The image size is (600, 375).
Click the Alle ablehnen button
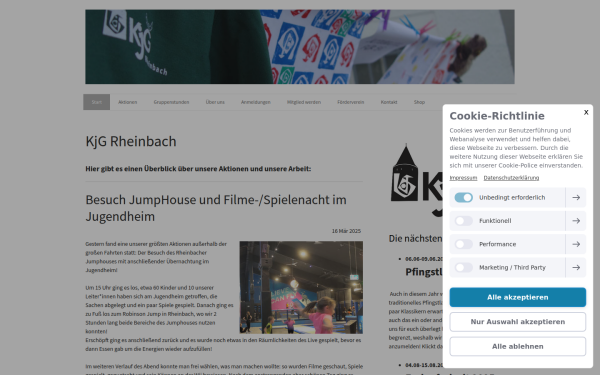(517, 346)
